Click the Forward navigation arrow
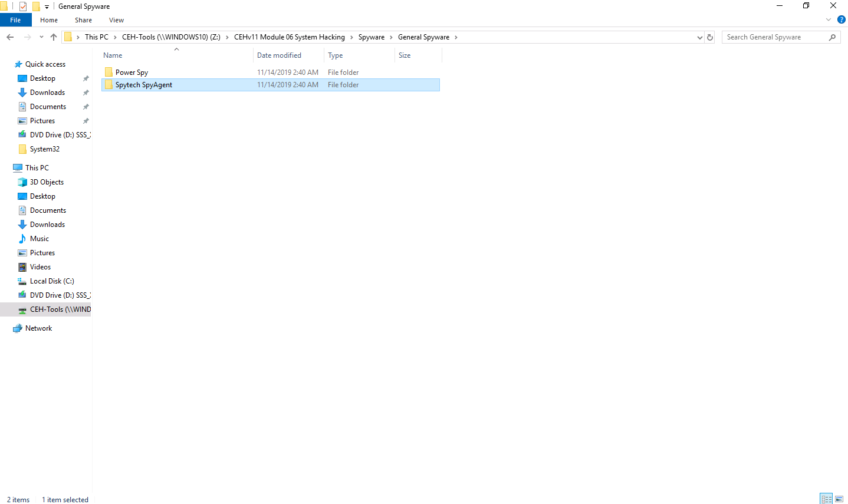 (x=27, y=37)
